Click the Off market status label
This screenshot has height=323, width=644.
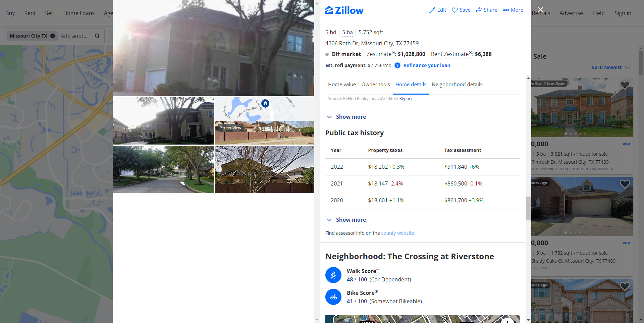point(346,54)
